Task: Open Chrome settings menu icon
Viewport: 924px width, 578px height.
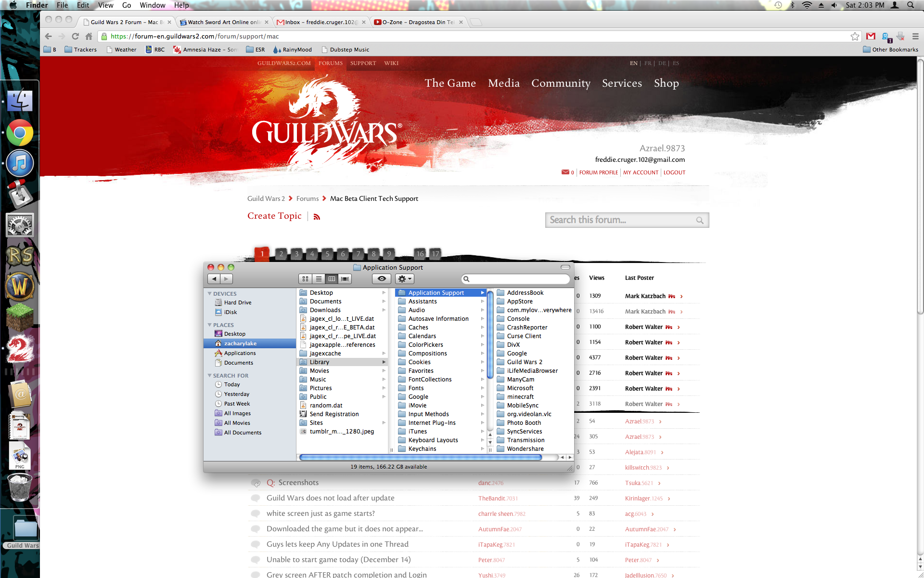Action: [915, 36]
